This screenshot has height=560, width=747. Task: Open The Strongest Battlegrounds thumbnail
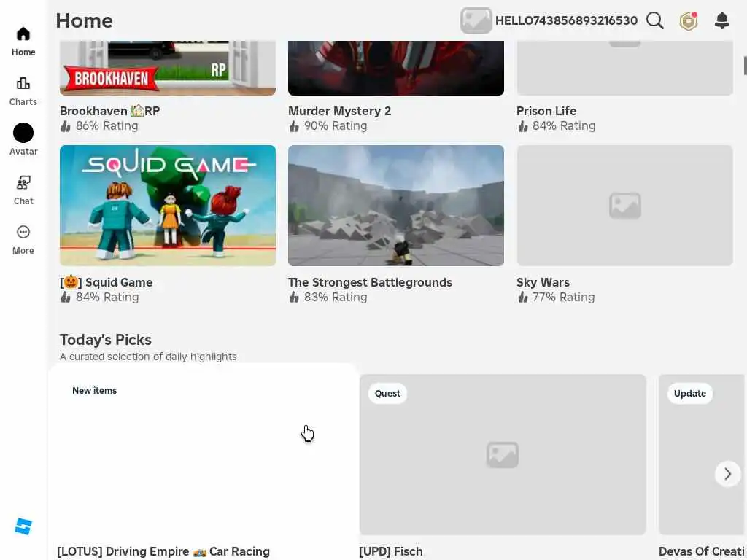click(x=396, y=205)
